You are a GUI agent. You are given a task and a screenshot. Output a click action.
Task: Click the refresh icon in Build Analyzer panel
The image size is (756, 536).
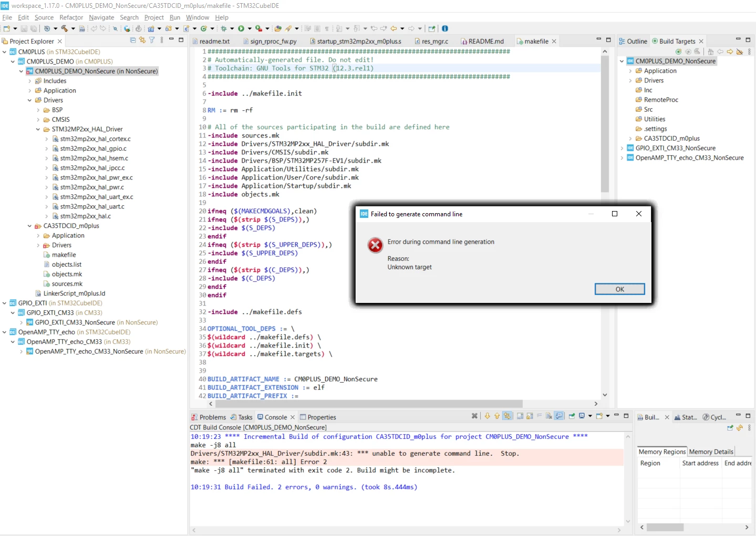[740, 428]
